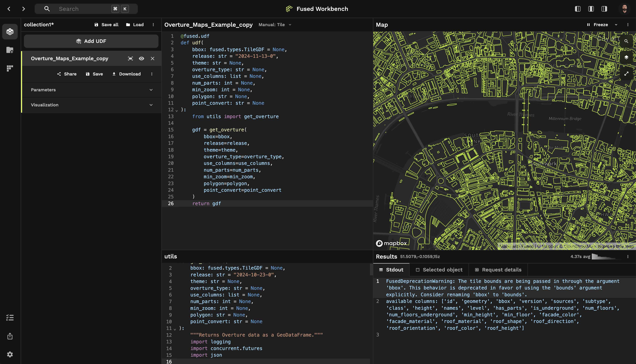636x364 pixels.
Task: Expand the map to fullscreen
Action: pyautogui.click(x=626, y=74)
